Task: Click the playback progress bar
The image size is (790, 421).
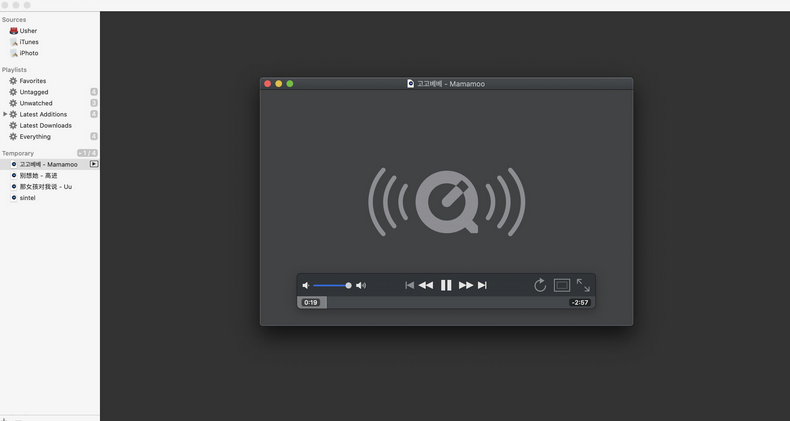Action: pyautogui.click(x=446, y=303)
